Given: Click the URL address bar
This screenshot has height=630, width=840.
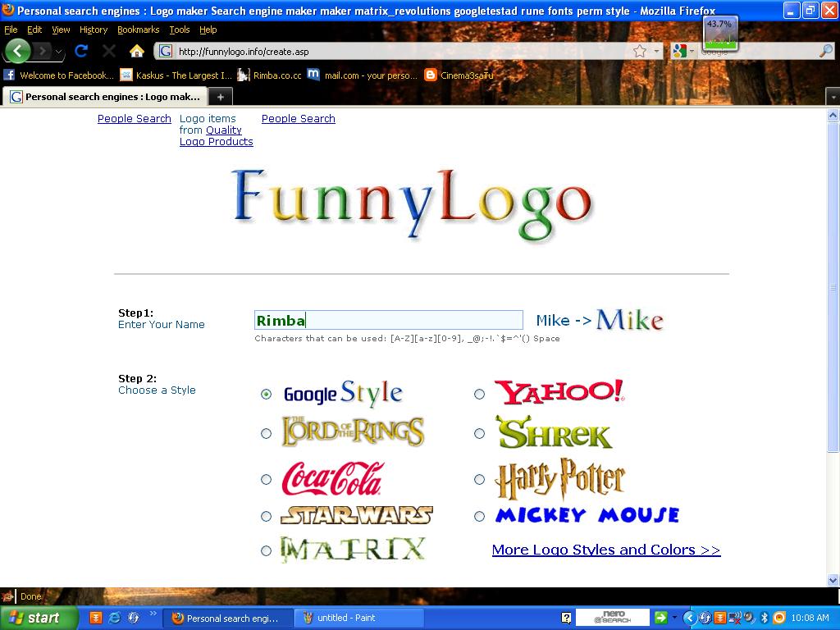Looking at the screenshot, I should pyautogui.click(x=404, y=52).
